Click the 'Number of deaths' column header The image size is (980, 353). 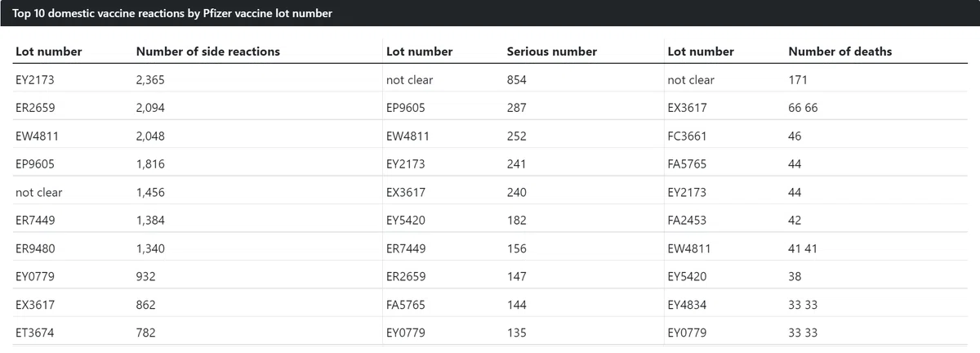click(x=840, y=51)
